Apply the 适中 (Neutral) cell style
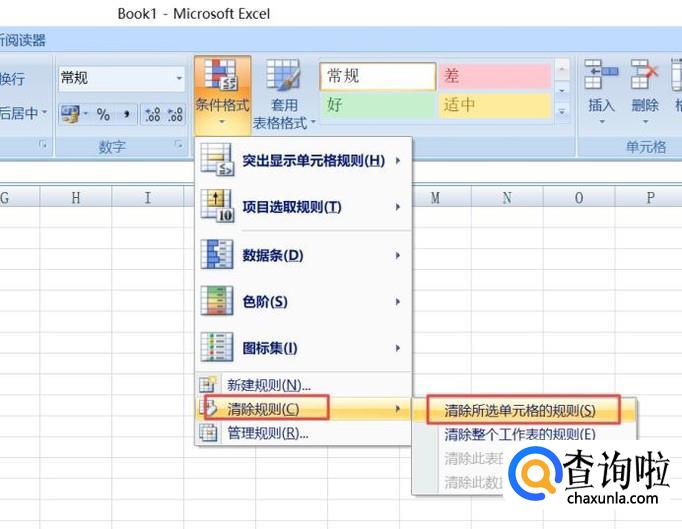682x529 pixels. coord(495,105)
